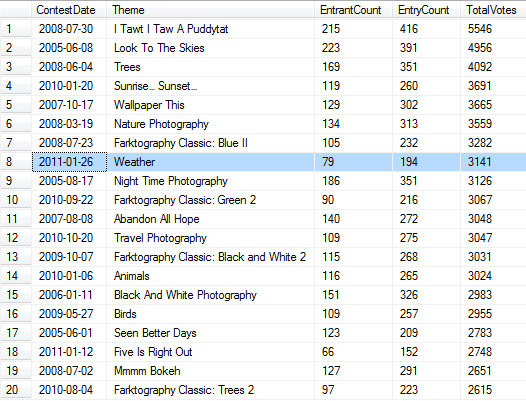This screenshot has width=526, height=401.
Task: Select row header number 8
Action: [x=16, y=162]
